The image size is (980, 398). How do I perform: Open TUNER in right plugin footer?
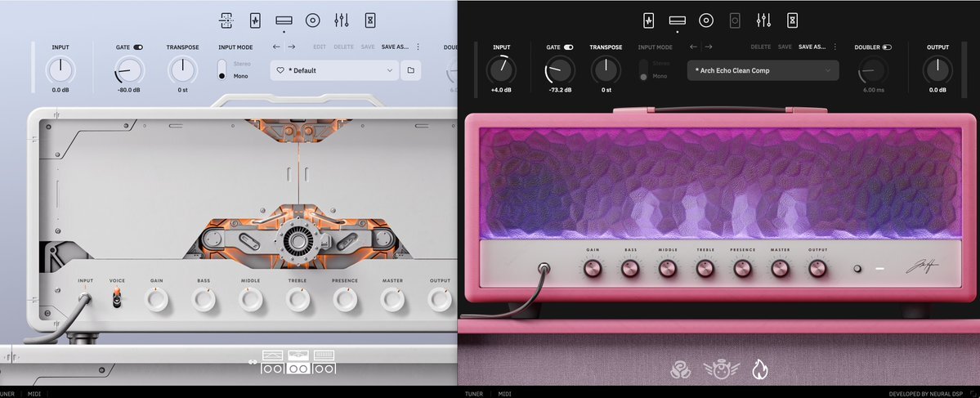pos(474,394)
